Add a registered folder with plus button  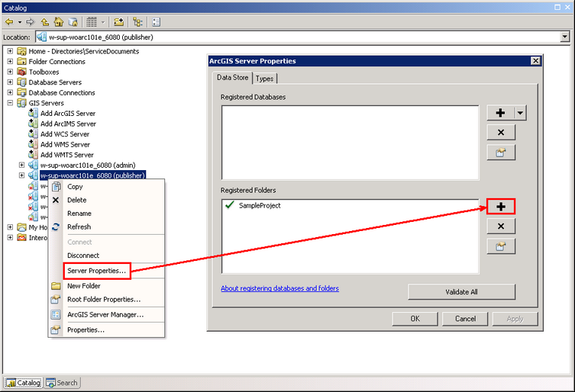click(x=501, y=207)
